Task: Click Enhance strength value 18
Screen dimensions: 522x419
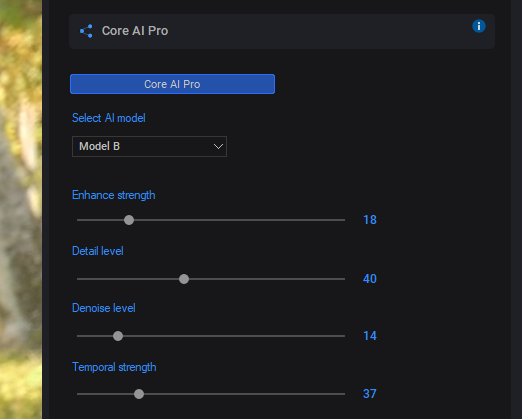Action: (370, 220)
